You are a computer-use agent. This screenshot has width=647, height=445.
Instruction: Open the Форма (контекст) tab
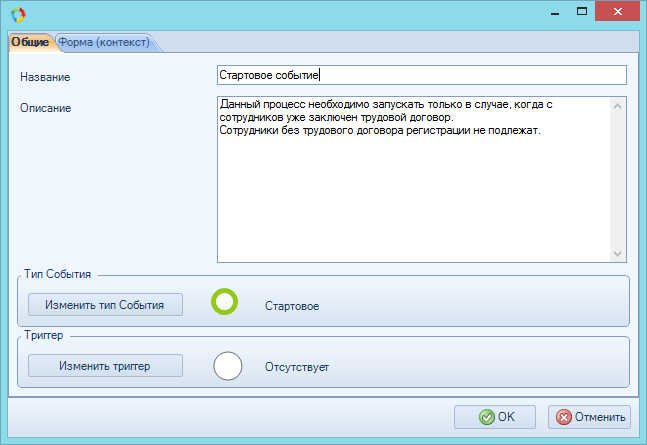[x=104, y=42]
